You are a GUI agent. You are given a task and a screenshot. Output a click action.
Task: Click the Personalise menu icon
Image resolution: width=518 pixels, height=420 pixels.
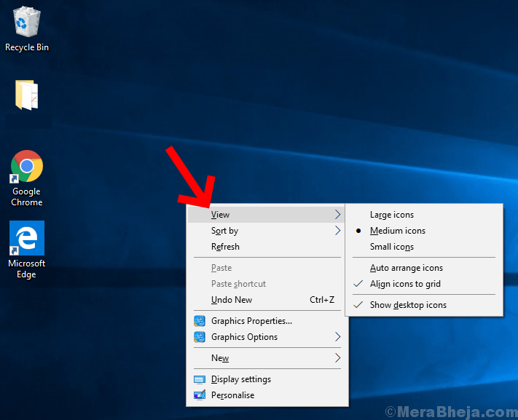tap(200, 395)
